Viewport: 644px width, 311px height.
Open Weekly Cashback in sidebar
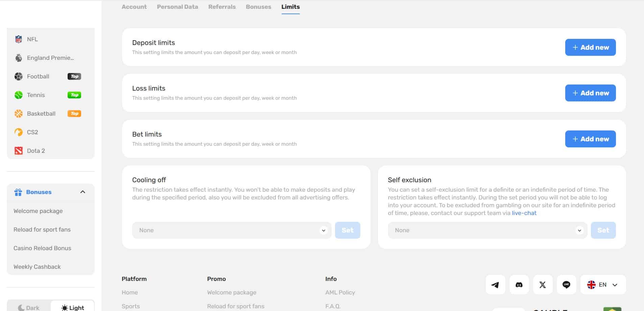click(37, 267)
